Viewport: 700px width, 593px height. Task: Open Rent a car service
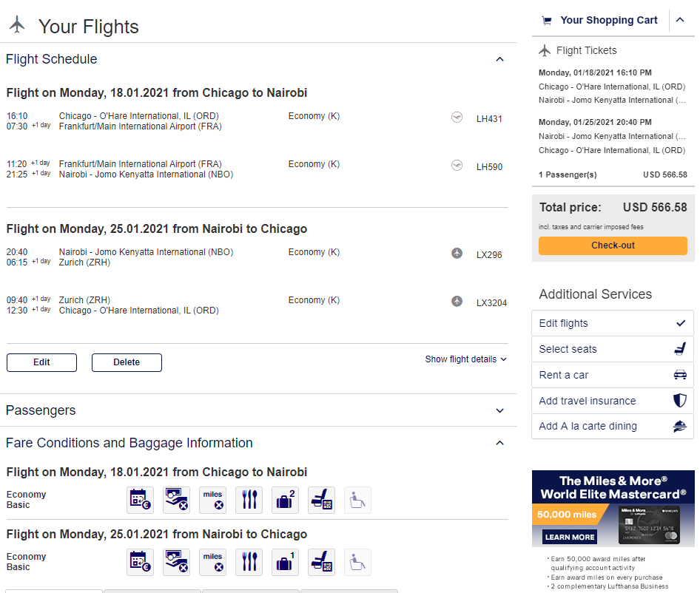pos(613,375)
